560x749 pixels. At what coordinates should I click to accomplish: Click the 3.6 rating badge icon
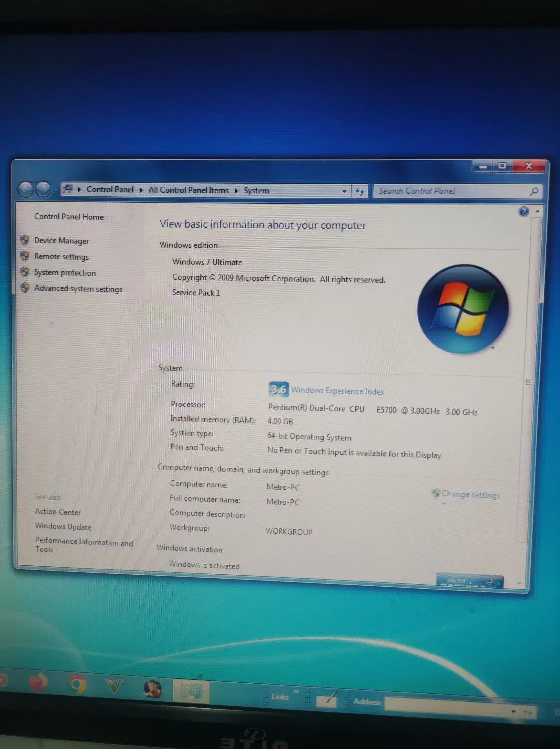click(278, 389)
